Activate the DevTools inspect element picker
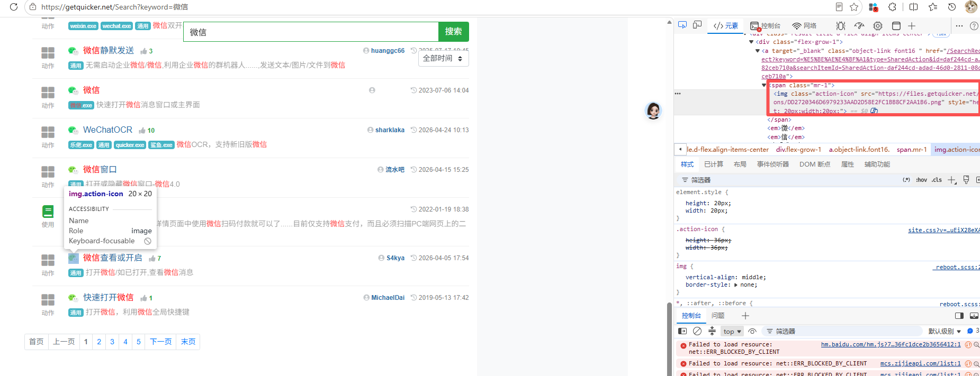This screenshot has height=376, width=980. point(682,25)
